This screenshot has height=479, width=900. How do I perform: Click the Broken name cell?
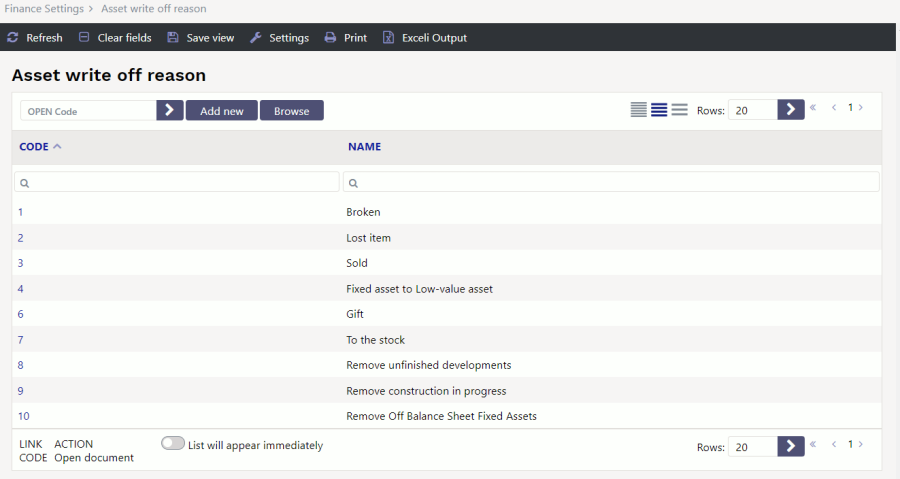coord(363,212)
